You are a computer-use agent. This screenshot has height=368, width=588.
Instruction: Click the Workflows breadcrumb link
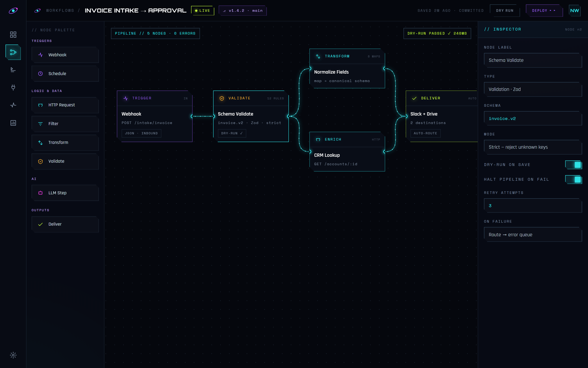(60, 11)
